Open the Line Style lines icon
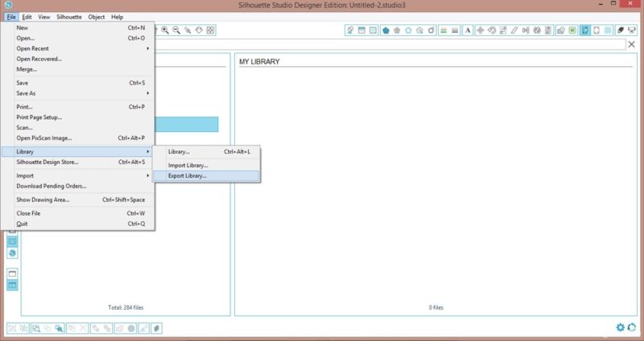 tap(444, 31)
